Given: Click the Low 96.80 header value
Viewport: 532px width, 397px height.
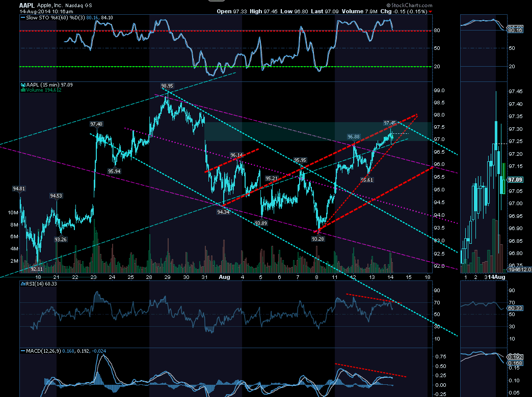Looking at the screenshot, I should pyautogui.click(x=294, y=11).
